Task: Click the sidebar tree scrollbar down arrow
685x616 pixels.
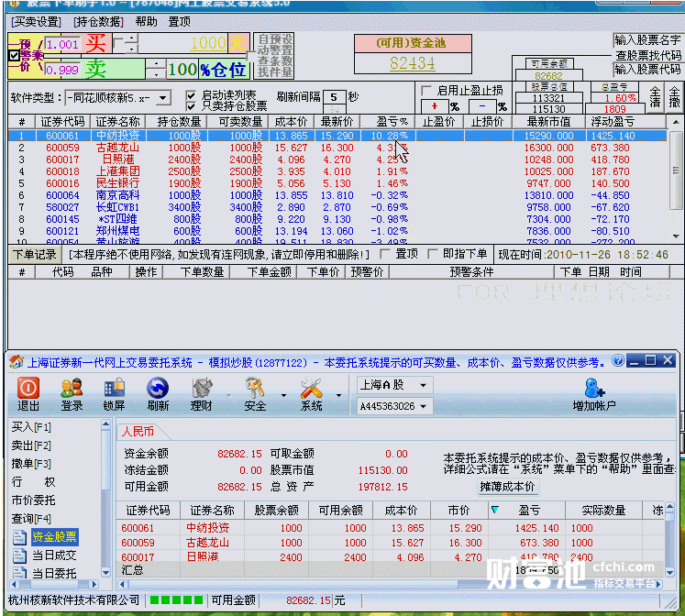Action: point(105,572)
